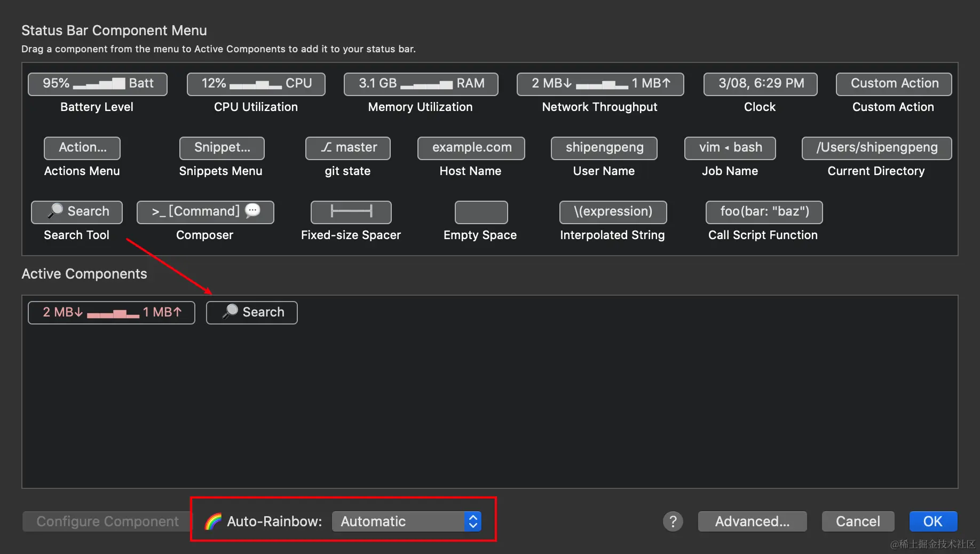This screenshot has width=980, height=554.
Task: Click the Call Script Function label
Action: tap(763, 235)
